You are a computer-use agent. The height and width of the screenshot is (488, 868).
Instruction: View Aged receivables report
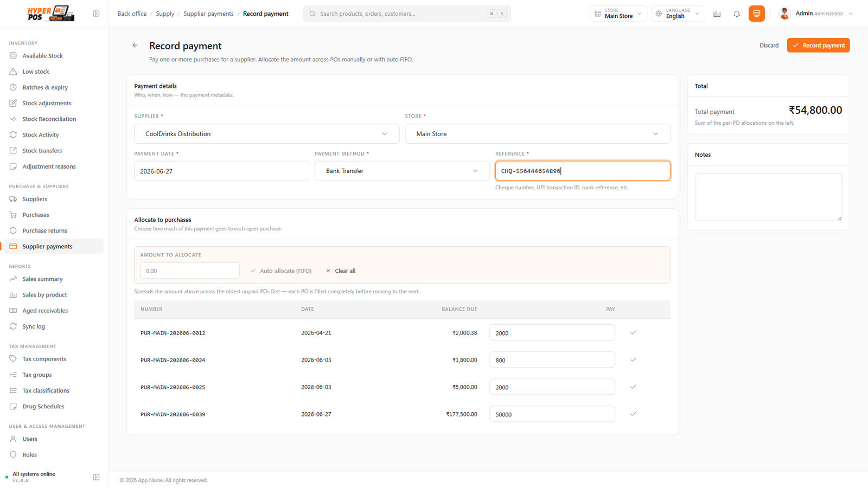[54, 311]
